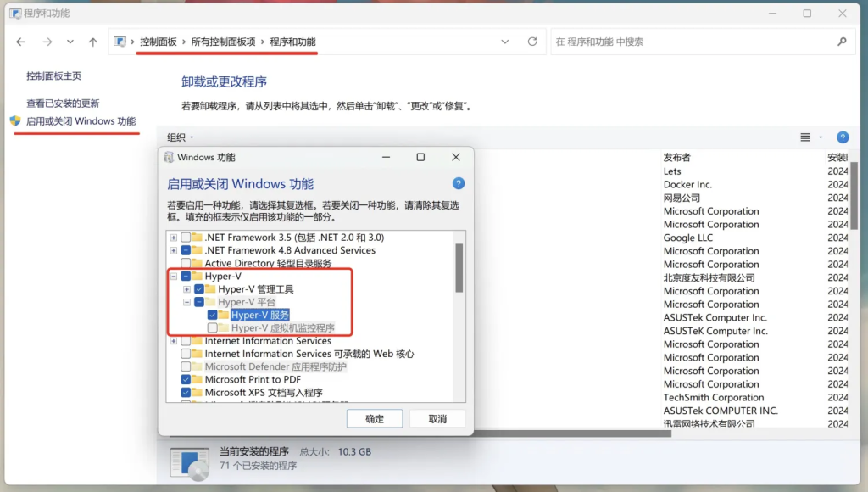The image size is (868, 492).
Task: Sort by the 发布者 column header
Action: pos(677,157)
